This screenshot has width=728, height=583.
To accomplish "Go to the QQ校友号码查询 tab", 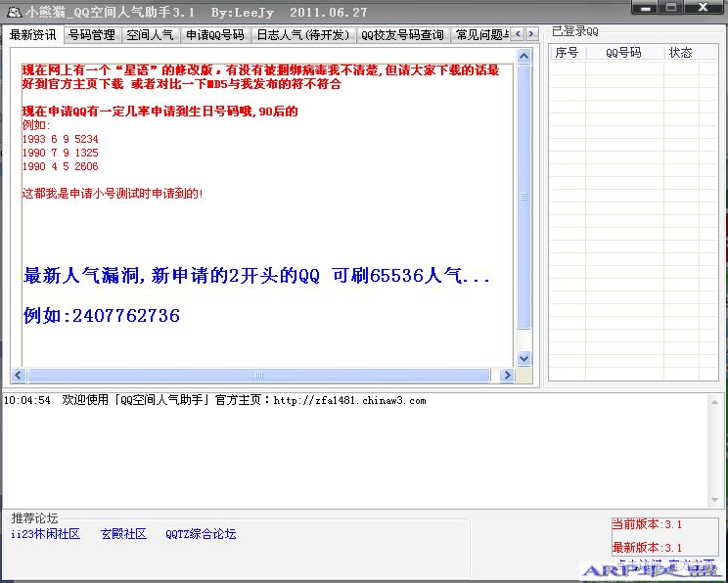I will pos(401,35).
